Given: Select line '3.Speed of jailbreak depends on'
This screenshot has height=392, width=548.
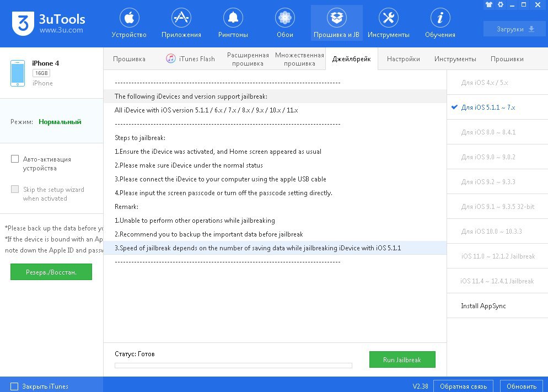Looking at the screenshot, I should 275,248.
